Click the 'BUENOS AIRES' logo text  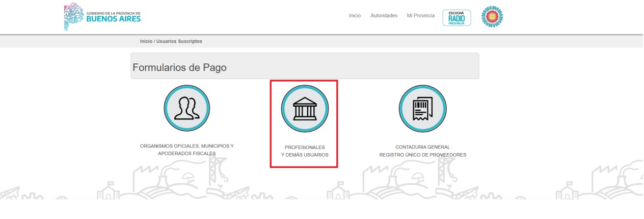114,19
